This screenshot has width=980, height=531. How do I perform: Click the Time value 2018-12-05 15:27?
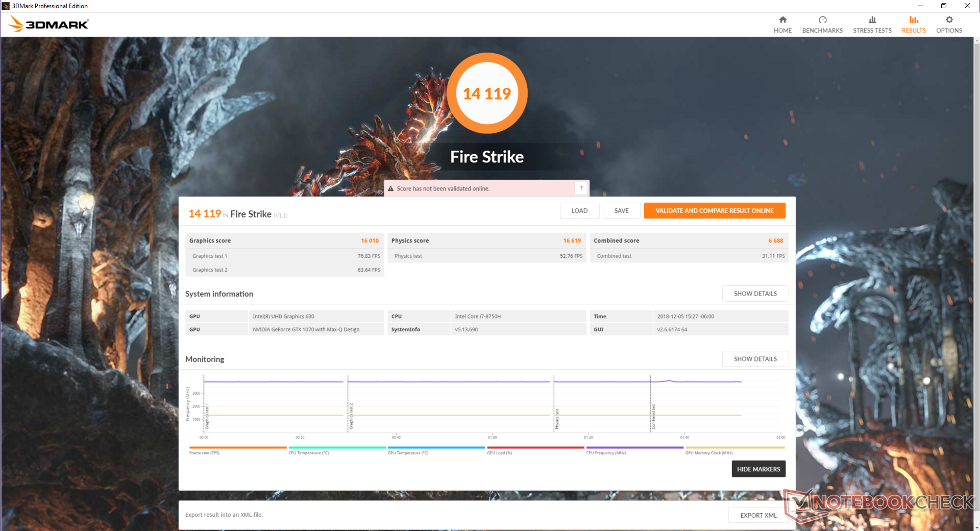click(685, 317)
